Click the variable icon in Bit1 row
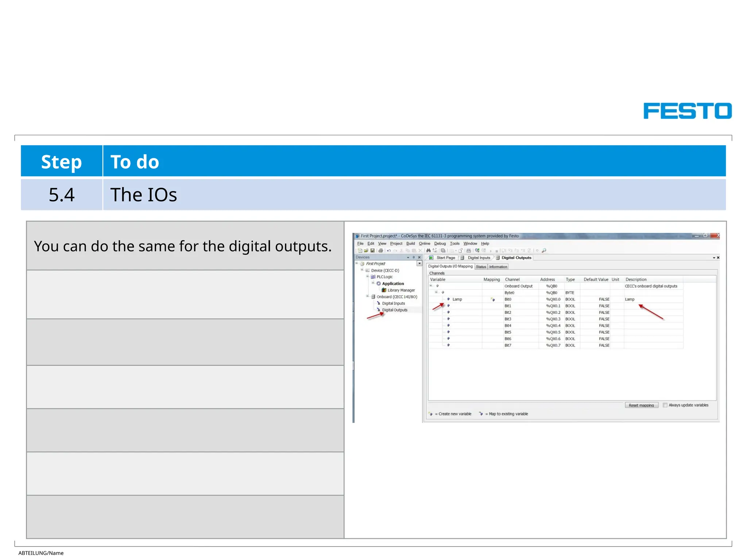This screenshot has height=560, width=747. tap(448, 306)
